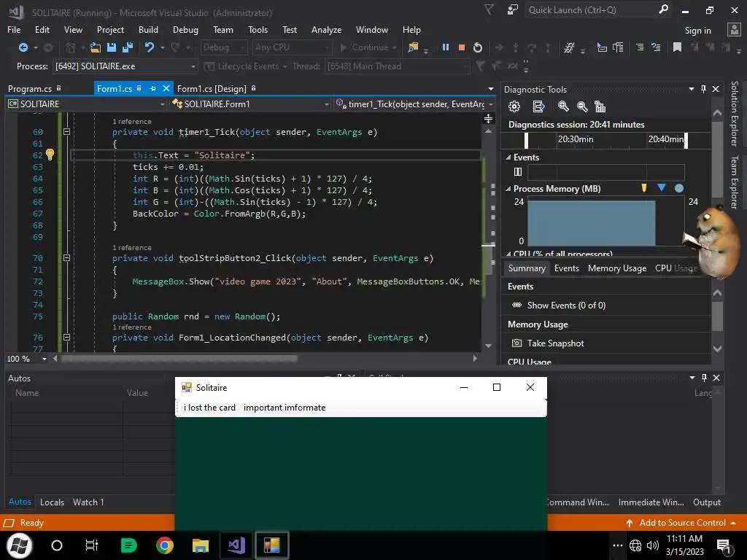
Task: Collapse the Events section in Diagnostic Tools
Action: (508, 157)
